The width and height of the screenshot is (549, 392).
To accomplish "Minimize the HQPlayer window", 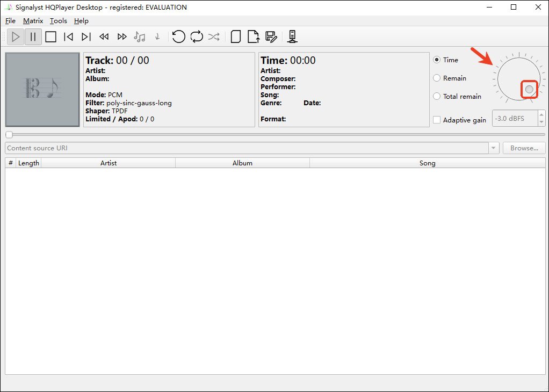I will click(489, 7).
